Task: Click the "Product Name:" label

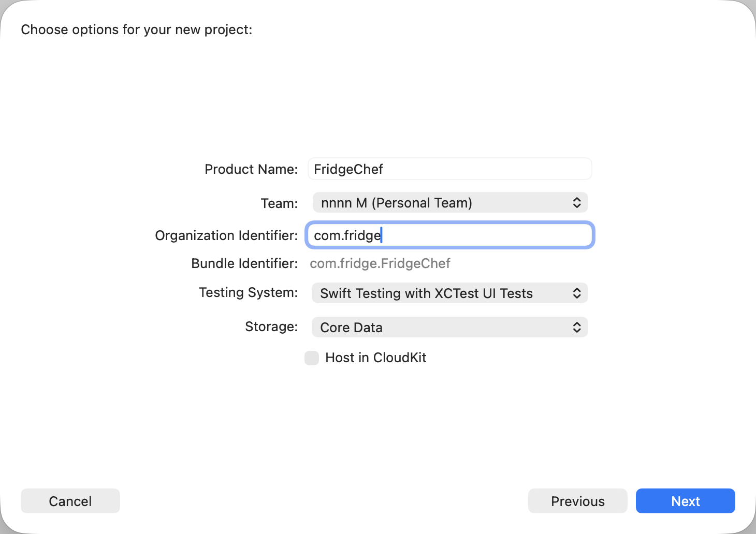Action: [251, 170]
